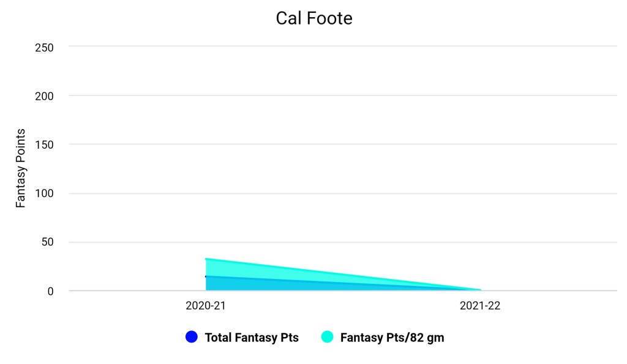This screenshot has width=627, height=364.
Task: Click the darker blue Total Fantasy Pts area
Action: click(245, 284)
